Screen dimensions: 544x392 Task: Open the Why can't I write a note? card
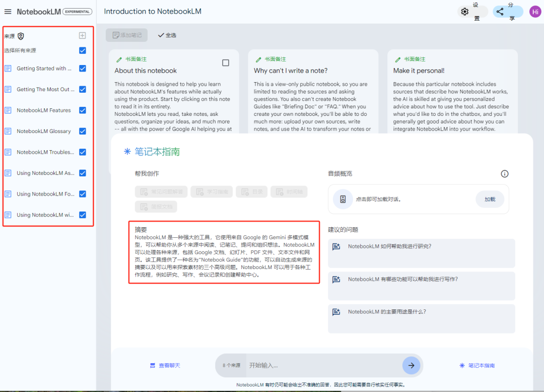tap(313, 92)
